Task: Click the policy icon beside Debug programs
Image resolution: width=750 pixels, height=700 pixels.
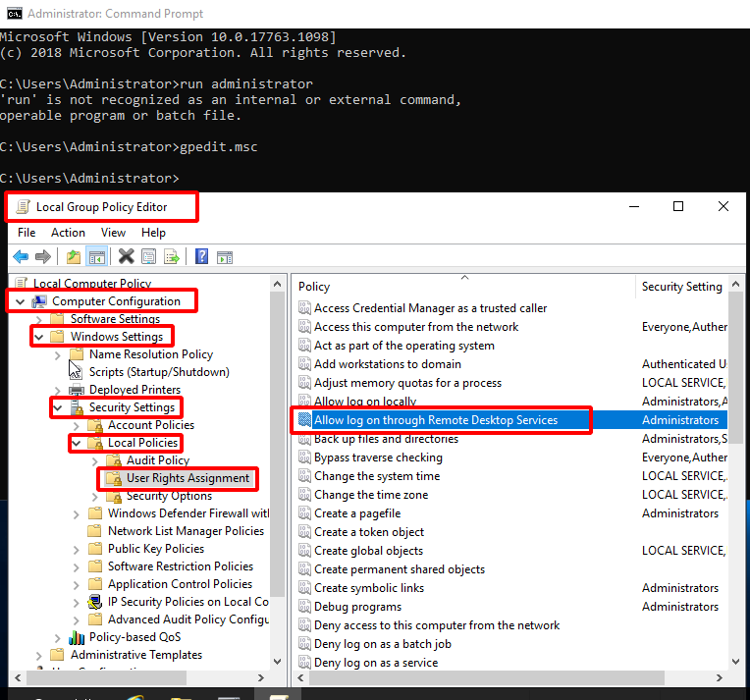Action: (x=304, y=606)
